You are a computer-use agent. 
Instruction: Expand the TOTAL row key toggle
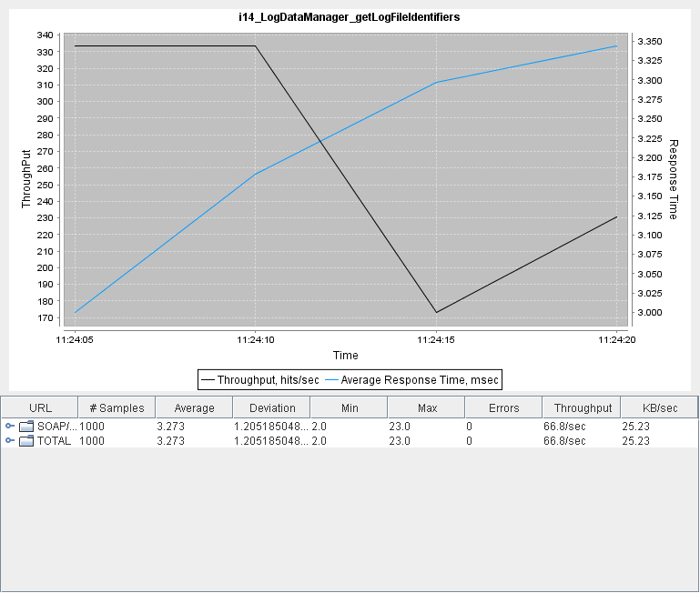click(10, 441)
